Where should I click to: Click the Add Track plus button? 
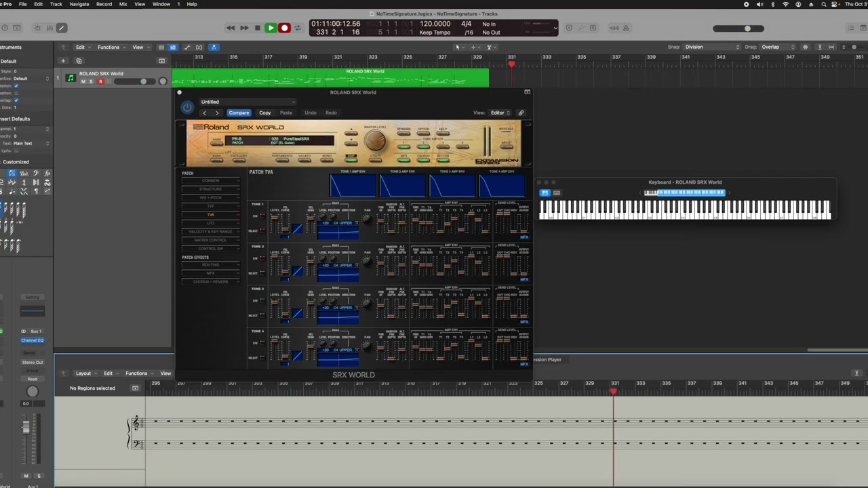pos(63,61)
